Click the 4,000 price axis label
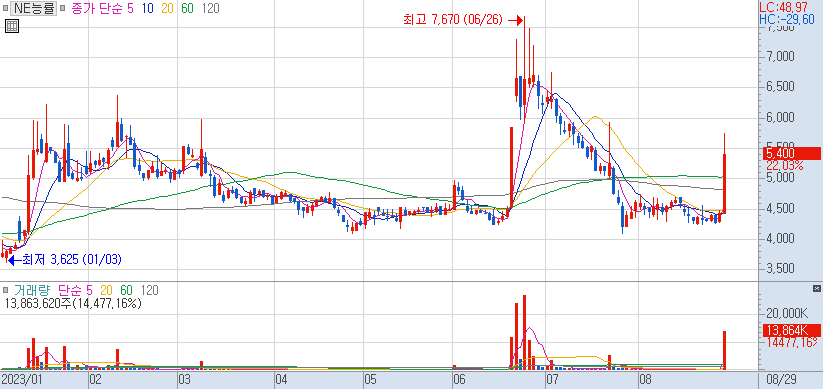823x389 pixels. click(780, 239)
